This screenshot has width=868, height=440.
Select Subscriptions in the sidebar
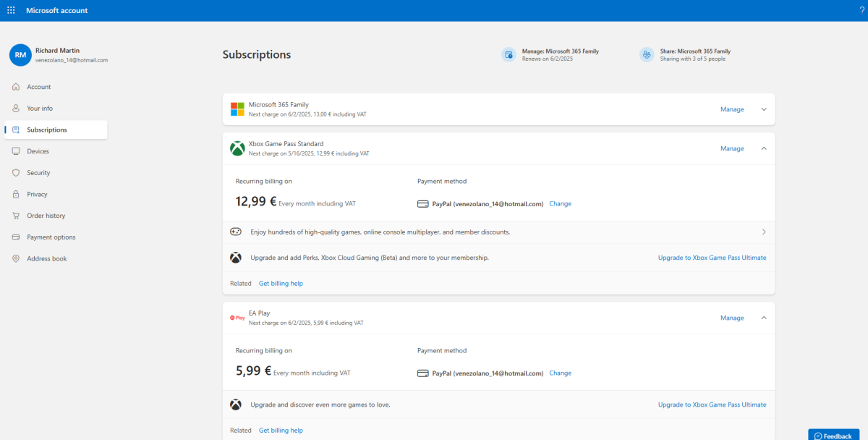(x=56, y=130)
